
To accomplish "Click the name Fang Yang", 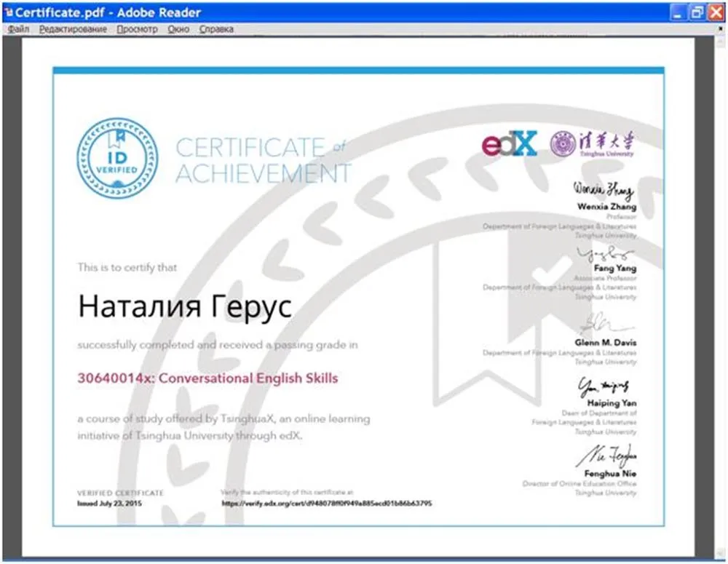I will [615, 269].
